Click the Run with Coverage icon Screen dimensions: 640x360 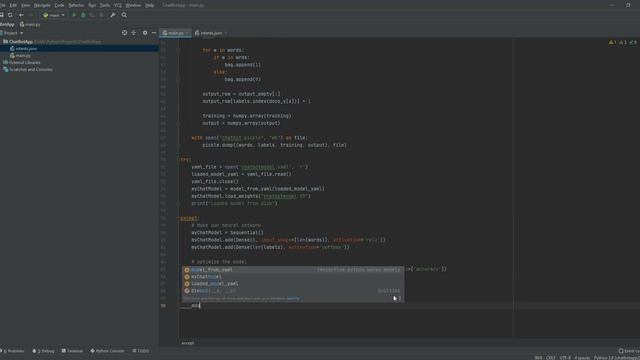click(92, 15)
